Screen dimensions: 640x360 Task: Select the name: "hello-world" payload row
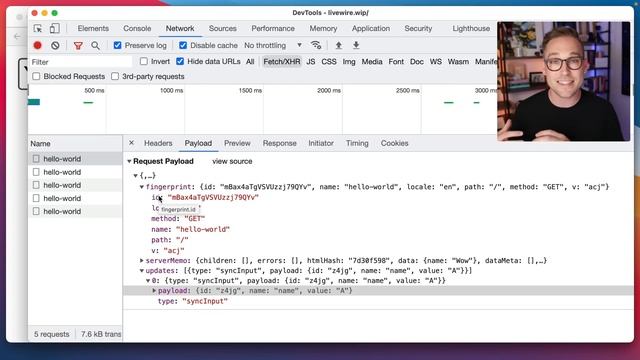[191, 229]
